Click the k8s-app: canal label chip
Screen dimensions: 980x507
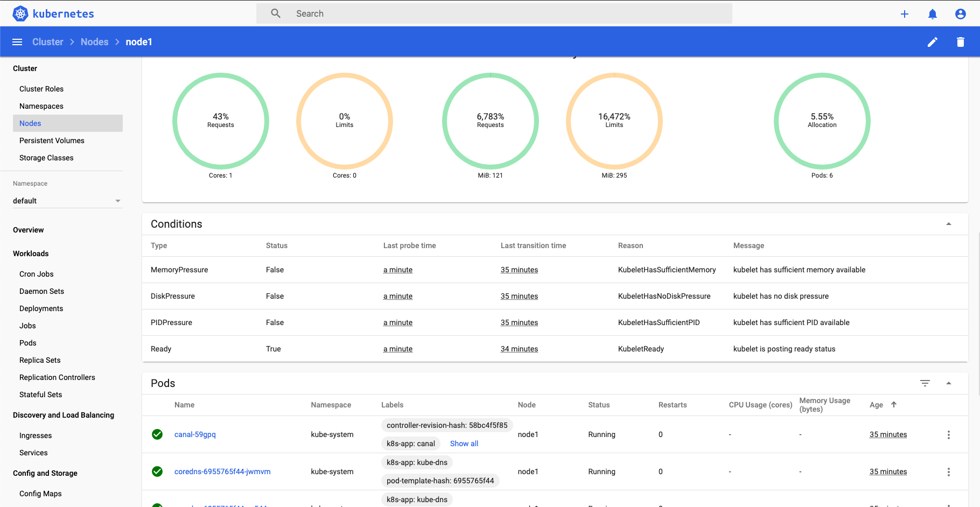[x=411, y=443]
